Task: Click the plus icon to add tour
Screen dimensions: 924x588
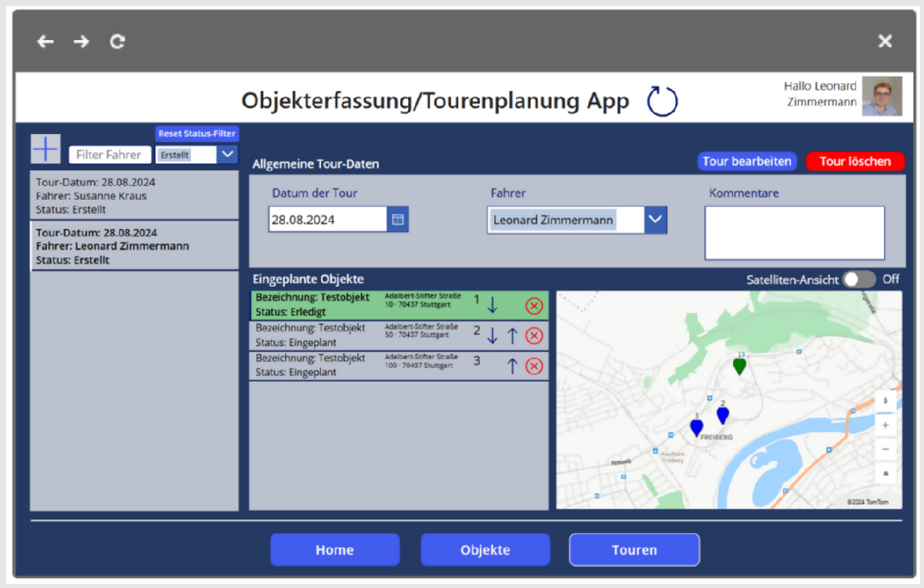Action: point(45,148)
